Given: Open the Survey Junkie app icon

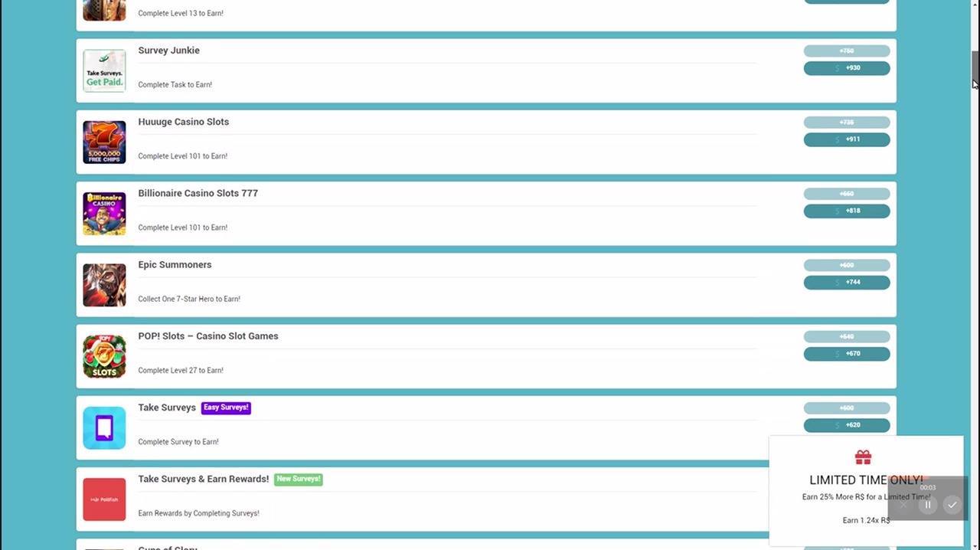Looking at the screenshot, I should coord(104,70).
